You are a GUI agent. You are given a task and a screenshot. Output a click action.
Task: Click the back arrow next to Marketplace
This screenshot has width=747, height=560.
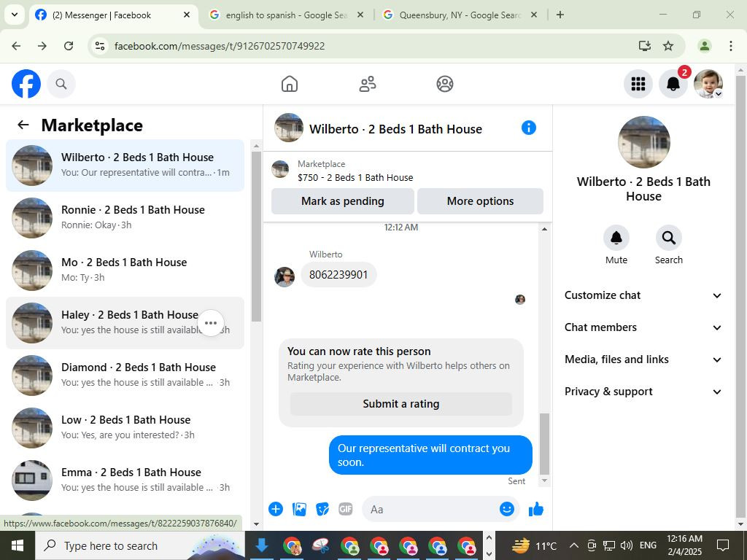pyautogui.click(x=23, y=125)
